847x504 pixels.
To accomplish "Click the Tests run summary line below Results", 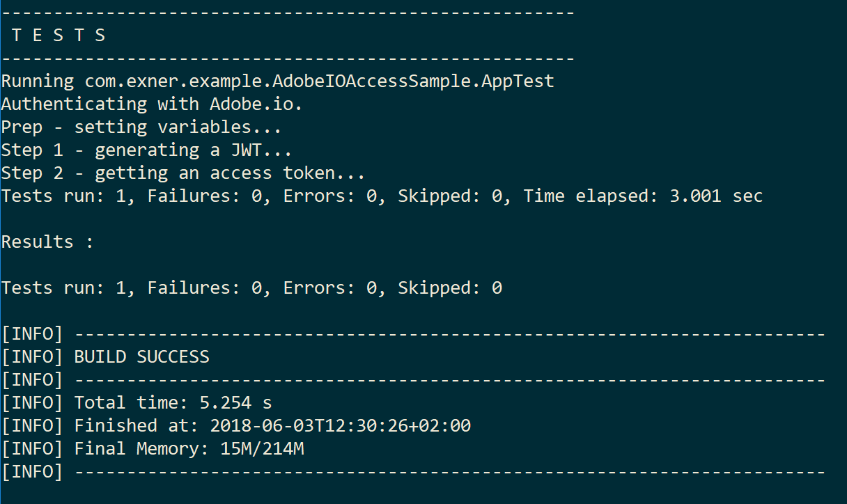I will click(251, 288).
